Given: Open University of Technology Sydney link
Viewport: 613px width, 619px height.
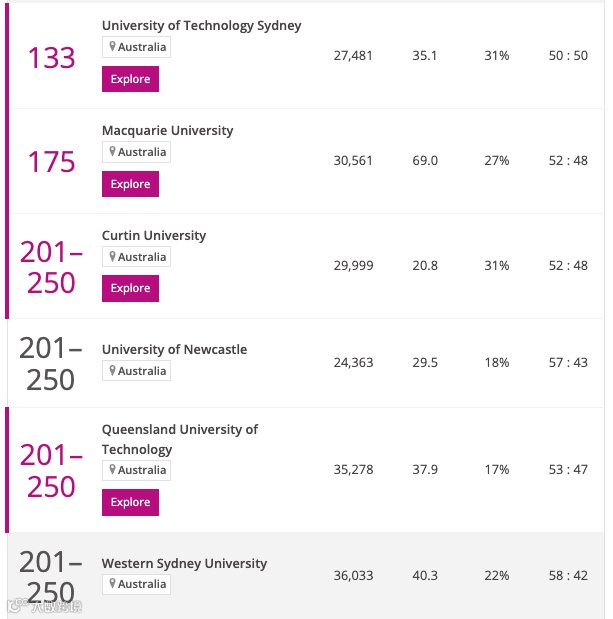Looking at the screenshot, I should pyautogui.click(x=201, y=25).
